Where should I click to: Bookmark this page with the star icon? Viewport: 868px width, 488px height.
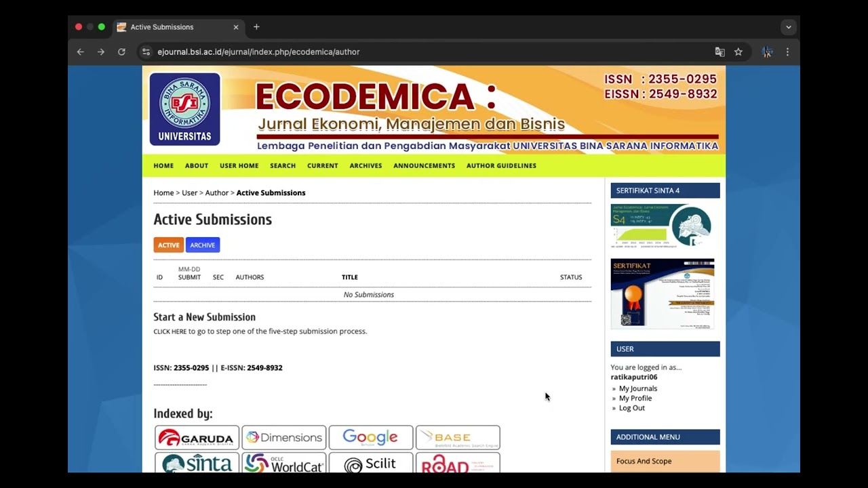pos(738,52)
